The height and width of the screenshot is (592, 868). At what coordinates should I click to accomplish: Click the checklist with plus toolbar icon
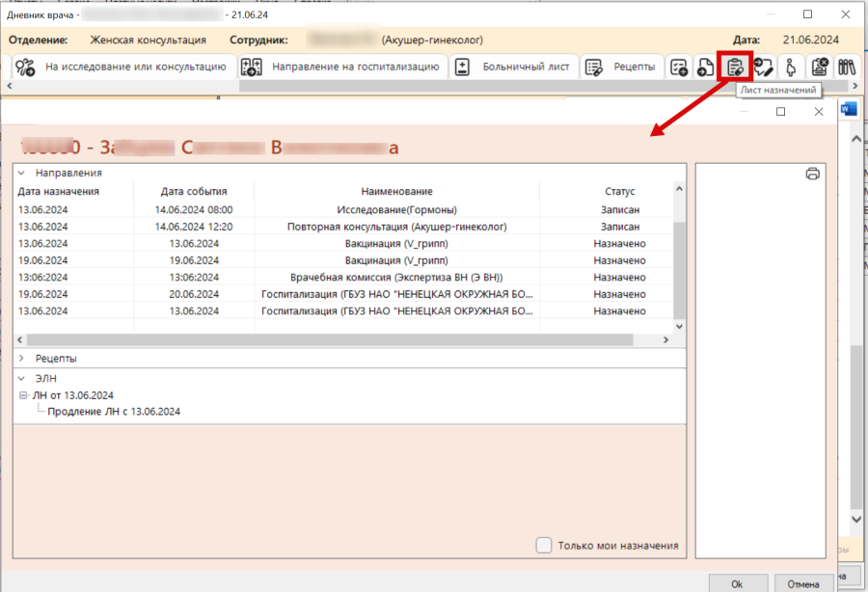point(679,67)
